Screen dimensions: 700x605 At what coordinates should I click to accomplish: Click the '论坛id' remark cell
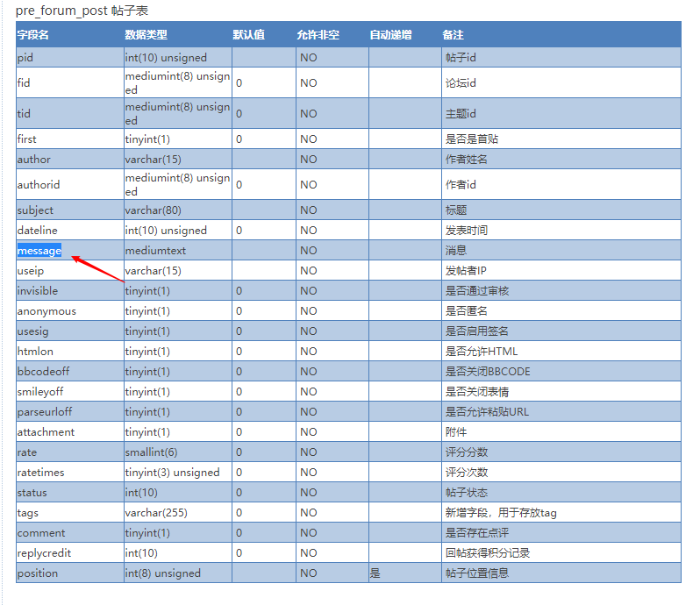pos(561,82)
